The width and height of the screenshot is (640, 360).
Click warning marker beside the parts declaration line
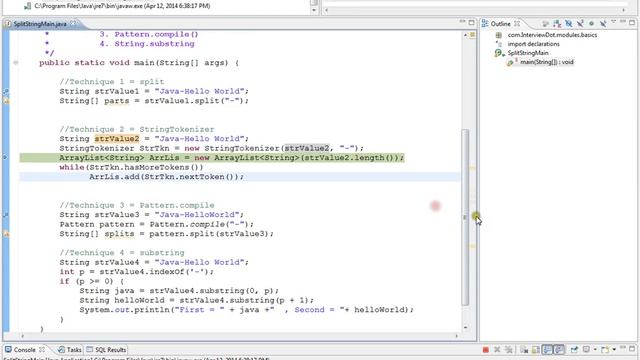pyautogui.click(x=6, y=100)
